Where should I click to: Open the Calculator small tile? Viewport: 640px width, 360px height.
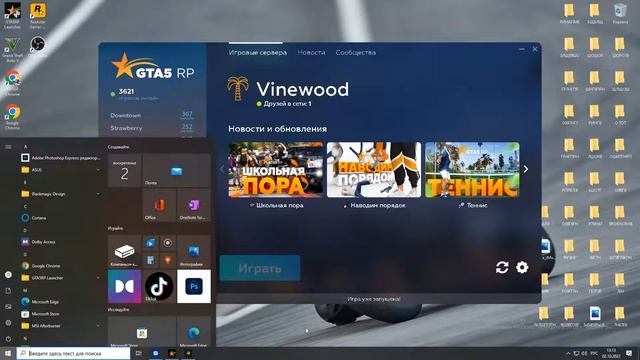pyautogui.click(x=151, y=260)
